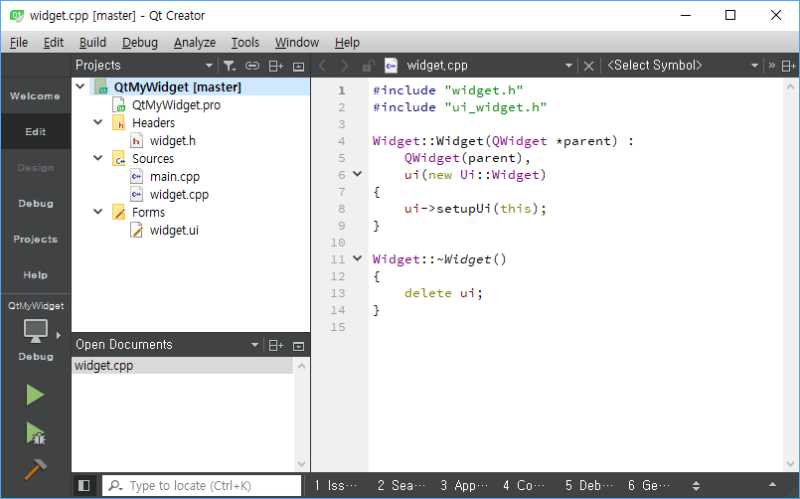Click the filter tree icon in Projects panel
This screenshot has width=800, height=499.
coord(230,66)
